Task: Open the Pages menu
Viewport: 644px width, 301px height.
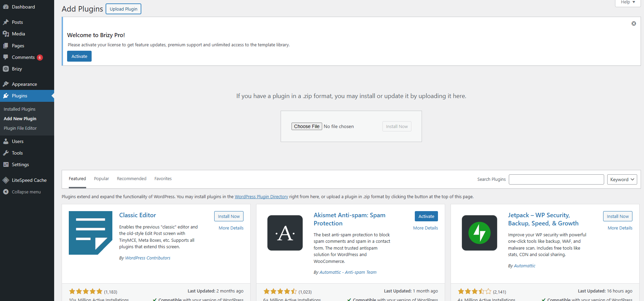Action: [27, 46]
